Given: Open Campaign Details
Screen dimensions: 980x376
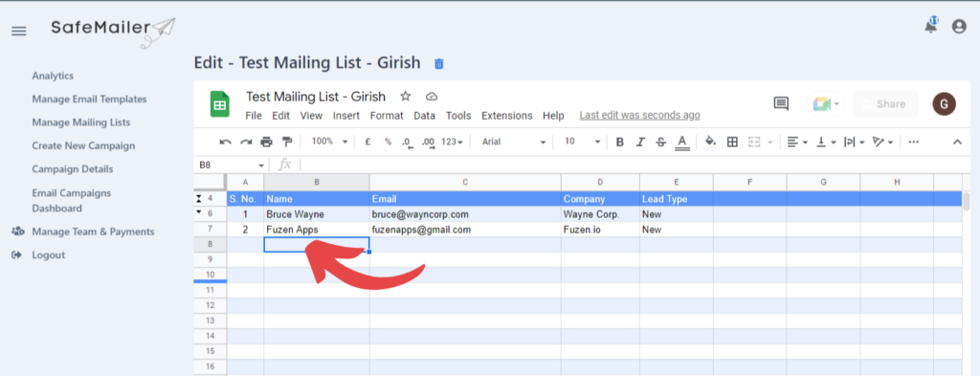Looking at the screenshot, I should tap(73, 168).
